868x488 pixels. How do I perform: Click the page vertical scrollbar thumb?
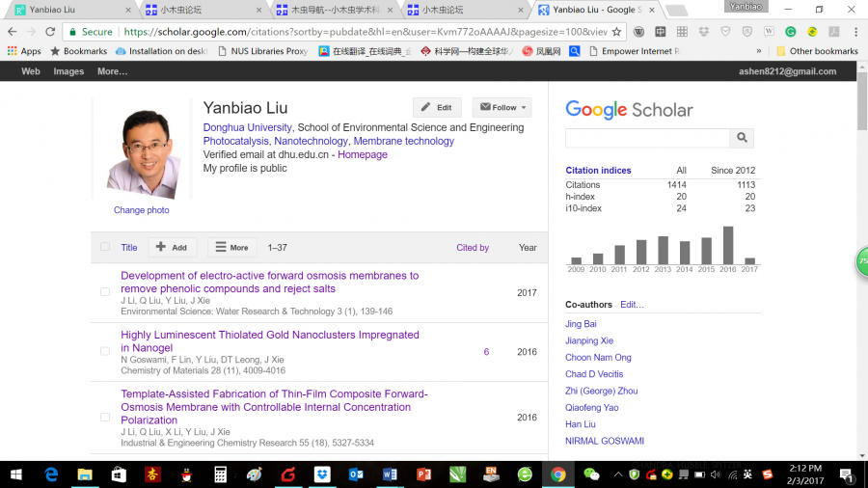point(862,101)
